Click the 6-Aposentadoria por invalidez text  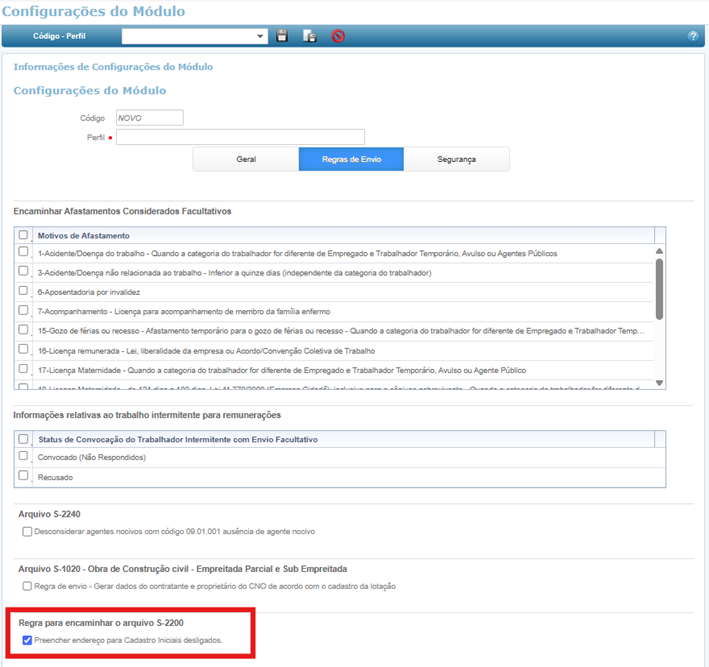click(89, 292)
